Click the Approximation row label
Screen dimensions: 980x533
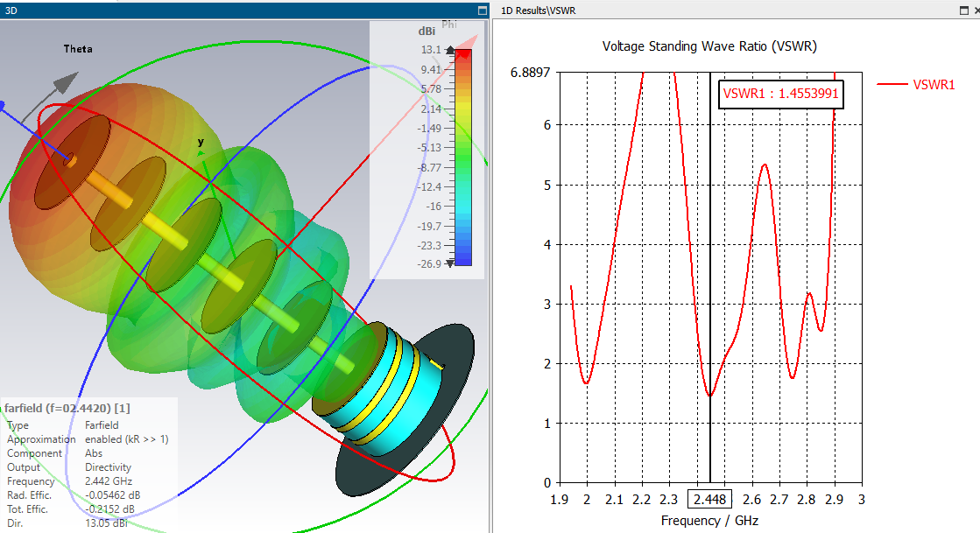tap(41, 439)
